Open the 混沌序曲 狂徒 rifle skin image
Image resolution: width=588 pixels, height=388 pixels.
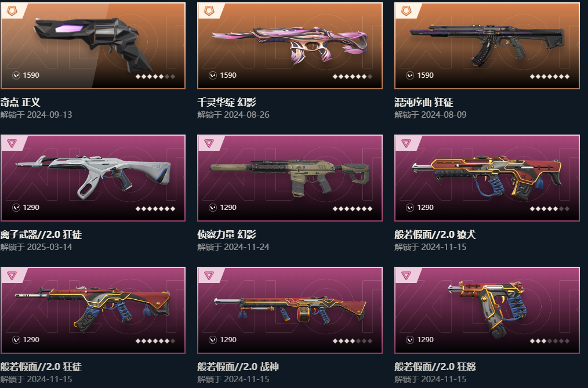487,44
